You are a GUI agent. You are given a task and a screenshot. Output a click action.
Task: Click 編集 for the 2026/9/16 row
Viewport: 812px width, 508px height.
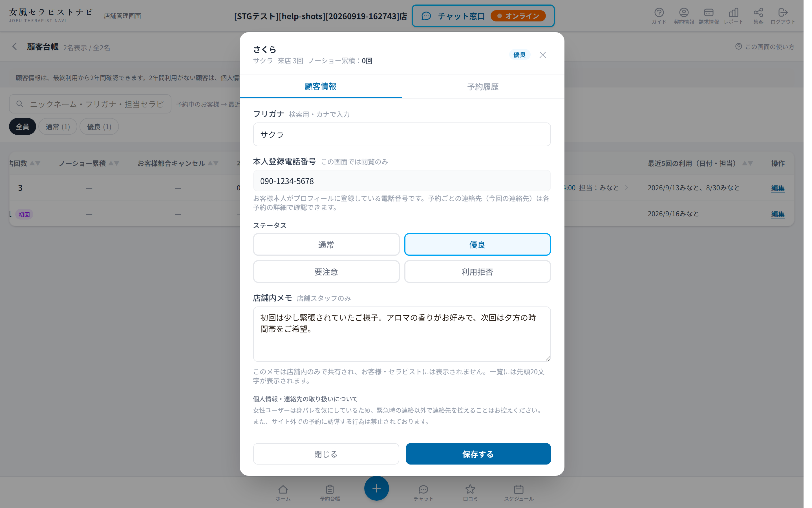(777, 214)
